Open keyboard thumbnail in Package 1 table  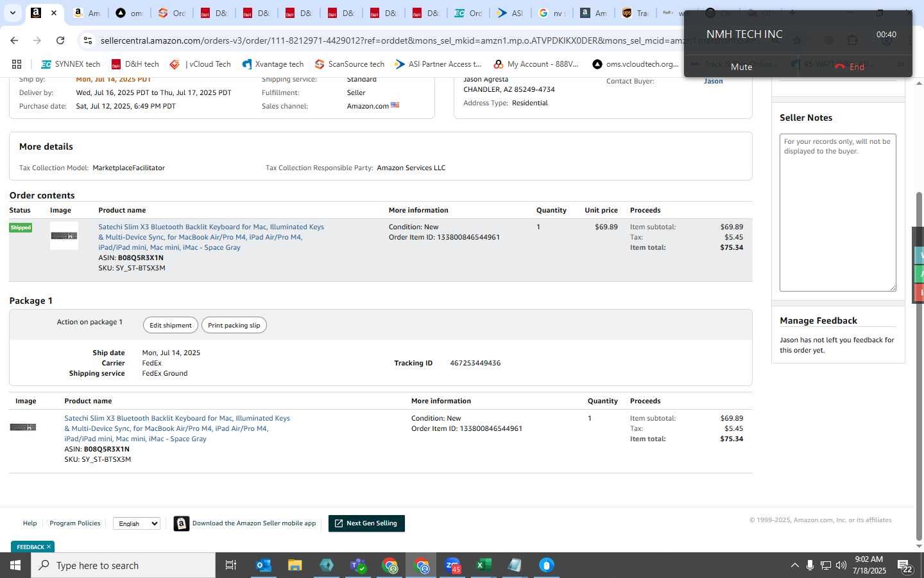point(23,427)
